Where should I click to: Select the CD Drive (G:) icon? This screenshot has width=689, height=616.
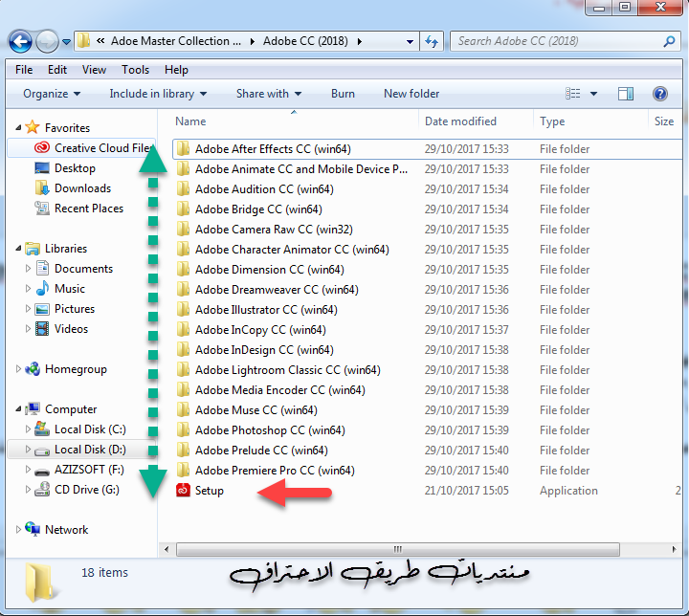point(41,490)
